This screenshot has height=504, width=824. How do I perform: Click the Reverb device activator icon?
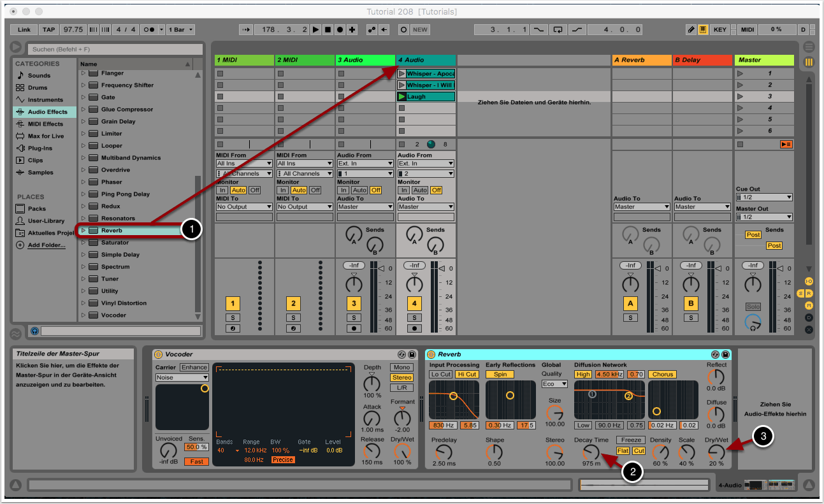point(431,354)
